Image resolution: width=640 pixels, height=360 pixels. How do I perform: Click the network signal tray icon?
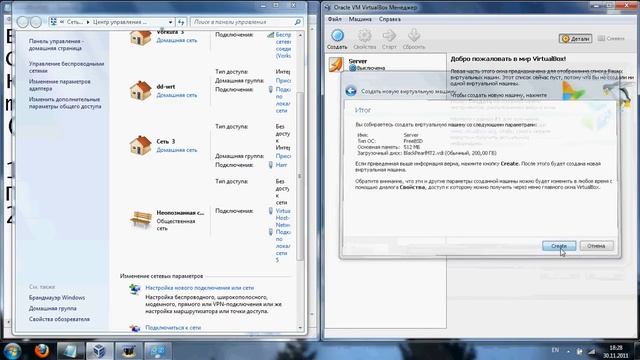(591, 351)
